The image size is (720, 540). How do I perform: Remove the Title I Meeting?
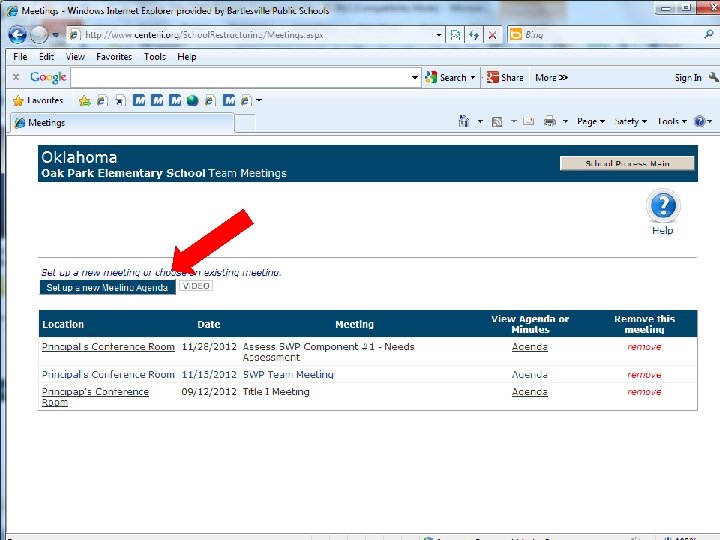644,392
